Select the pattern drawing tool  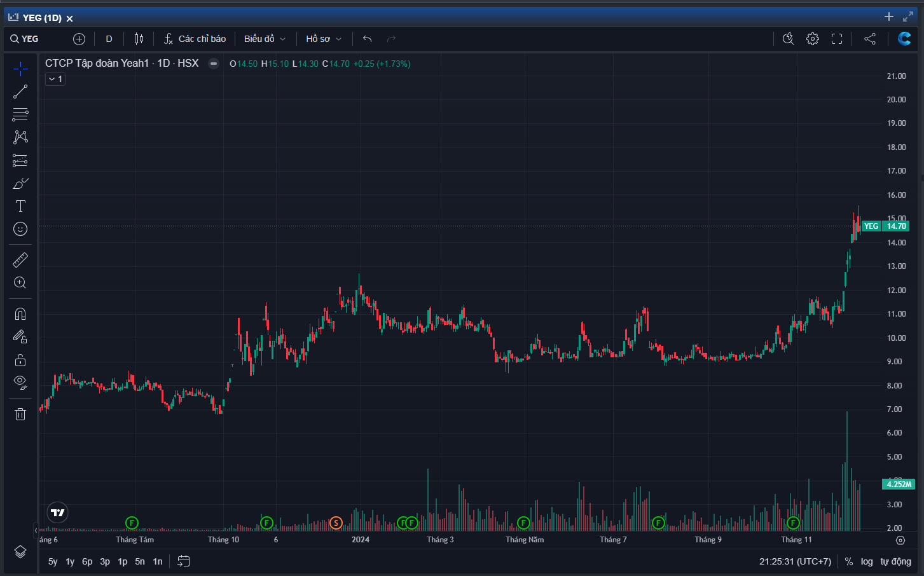(x=20, y=137)
